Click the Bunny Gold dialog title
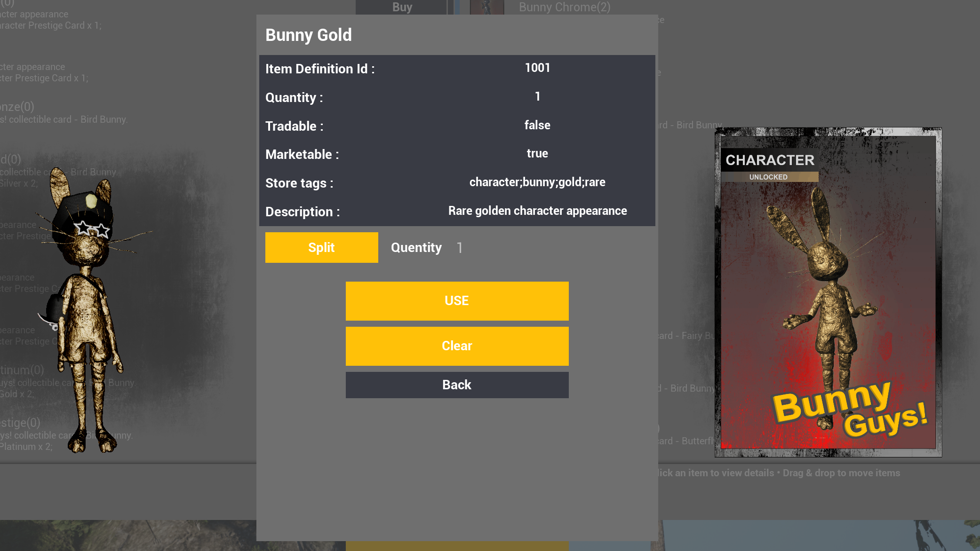980x551 pixels. (x=309, y=35)
